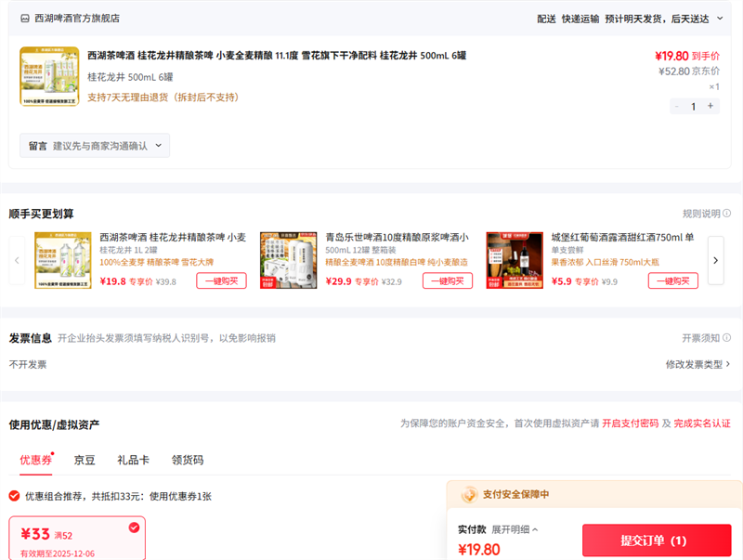
Task: Click 一键购买 for 青岛乐世啤酒
Action: click(447, 281)
